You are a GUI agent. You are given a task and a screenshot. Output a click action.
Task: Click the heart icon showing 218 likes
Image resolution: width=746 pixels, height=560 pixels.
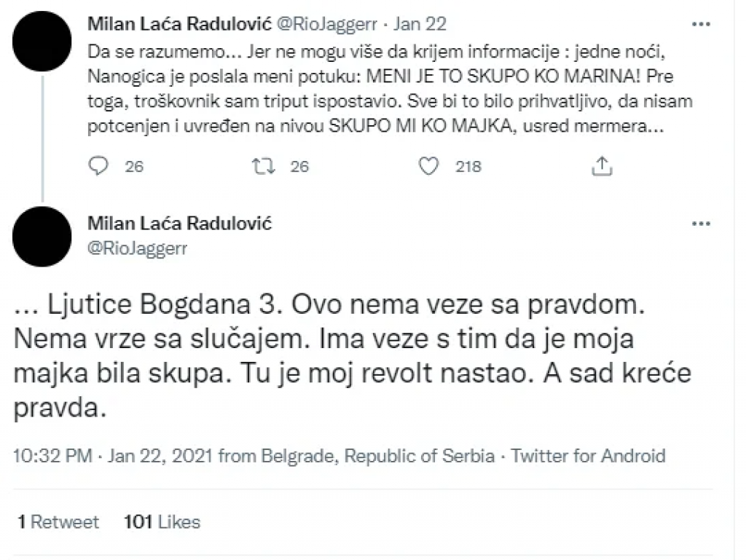pyautogui.click(x=429, y=166)
